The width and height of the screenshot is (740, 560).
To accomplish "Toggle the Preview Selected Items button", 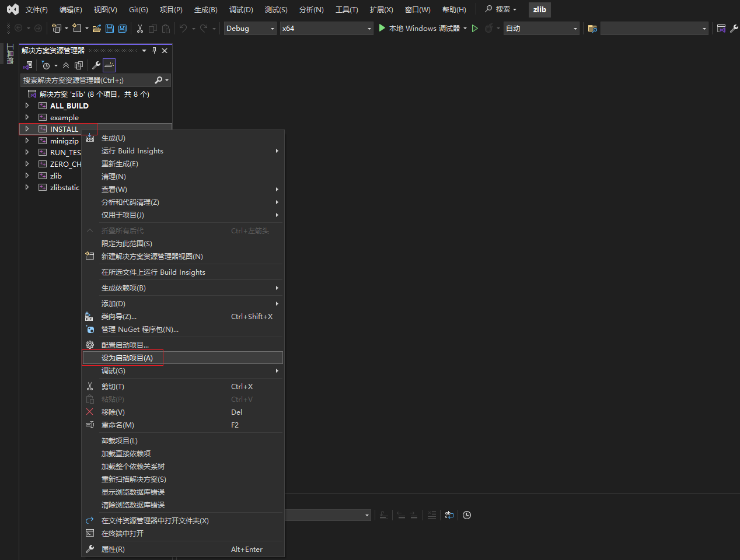I will (x=109, y=65).
